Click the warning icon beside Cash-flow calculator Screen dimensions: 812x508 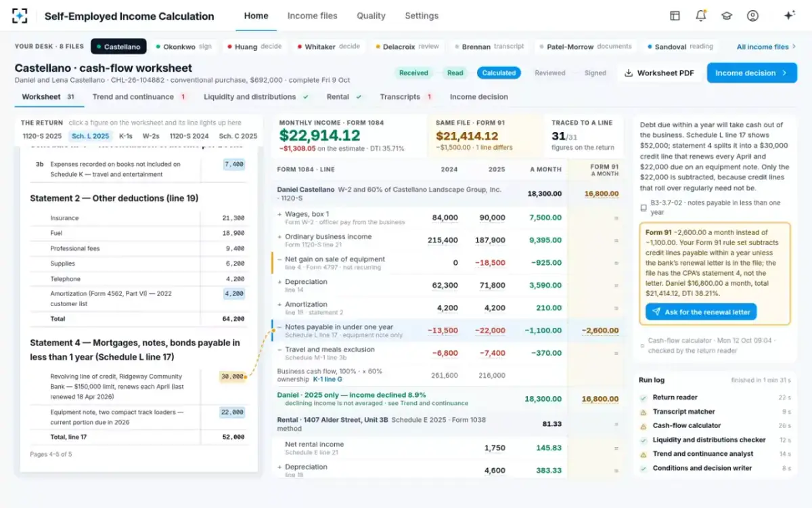[644, 425]
